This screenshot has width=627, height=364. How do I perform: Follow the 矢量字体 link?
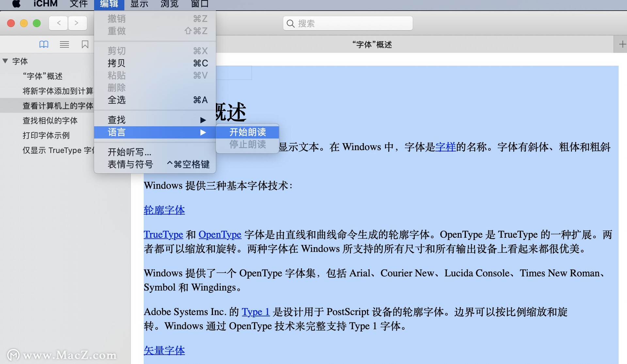164,350
